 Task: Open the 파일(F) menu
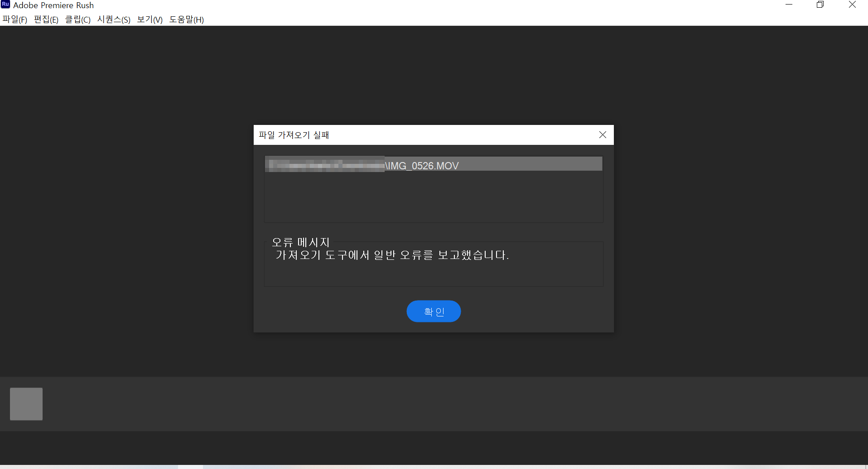14,19
